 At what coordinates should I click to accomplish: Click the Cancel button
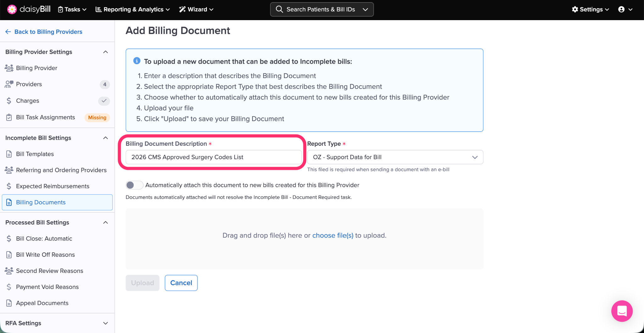181,283
